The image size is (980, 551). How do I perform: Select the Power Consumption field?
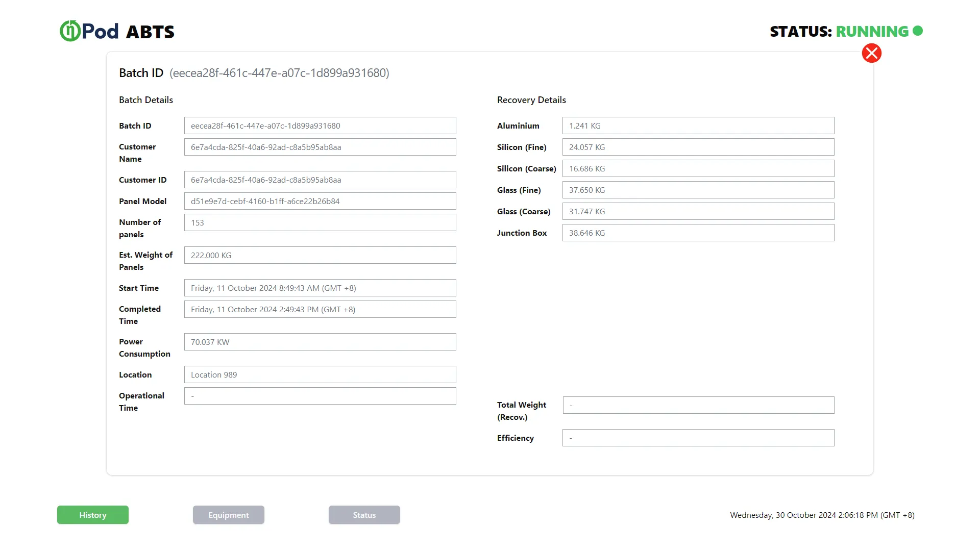click(320, 342)
